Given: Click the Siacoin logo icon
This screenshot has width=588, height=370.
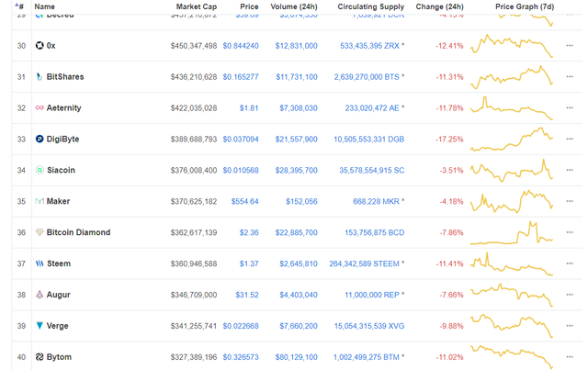Looking at the screenshot, I should [x=40, y=170].
